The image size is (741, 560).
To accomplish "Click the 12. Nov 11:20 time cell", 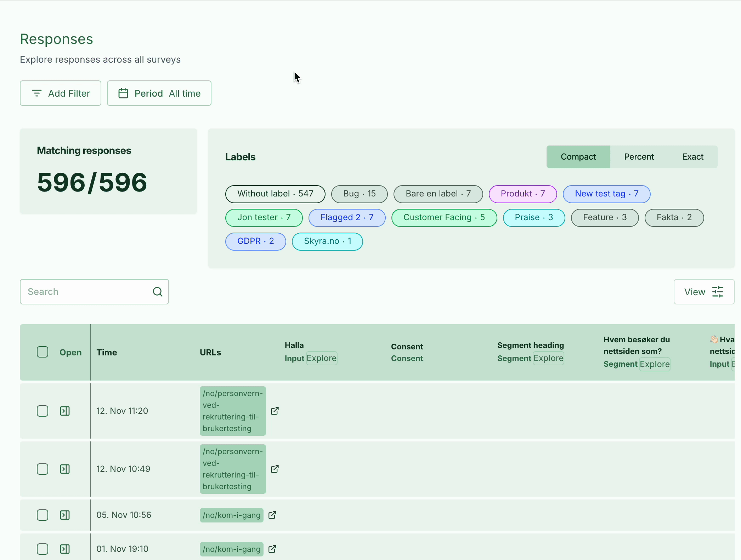I will click(122, 411).
